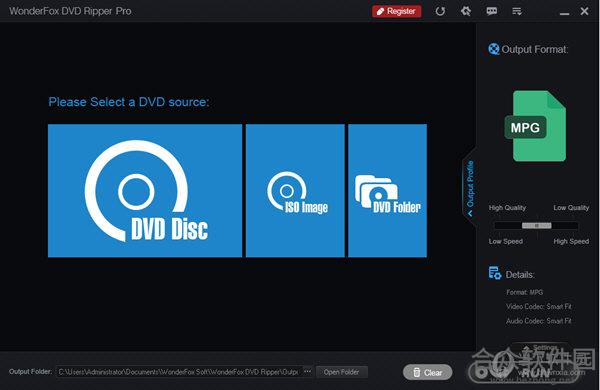Click the 'High Quality' label
The image size is (600, 390).
point(507,208)
